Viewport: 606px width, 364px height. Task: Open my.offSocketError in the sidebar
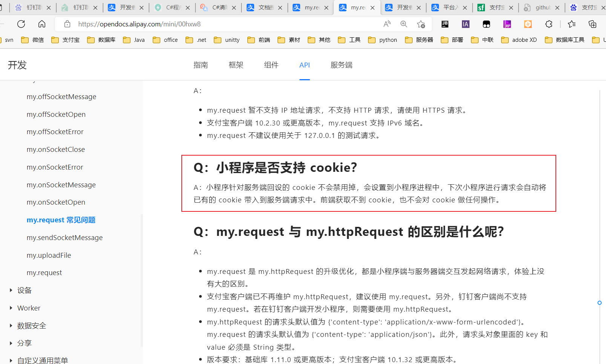point(55,132)
